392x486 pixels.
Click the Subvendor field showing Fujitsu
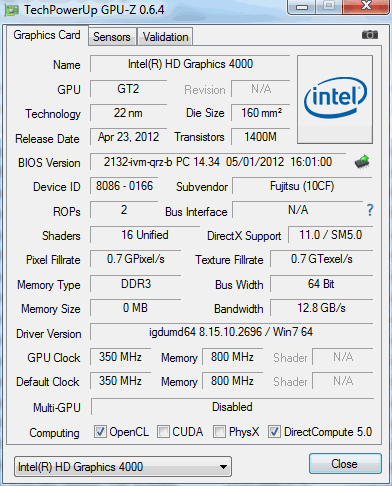(302, 186)
